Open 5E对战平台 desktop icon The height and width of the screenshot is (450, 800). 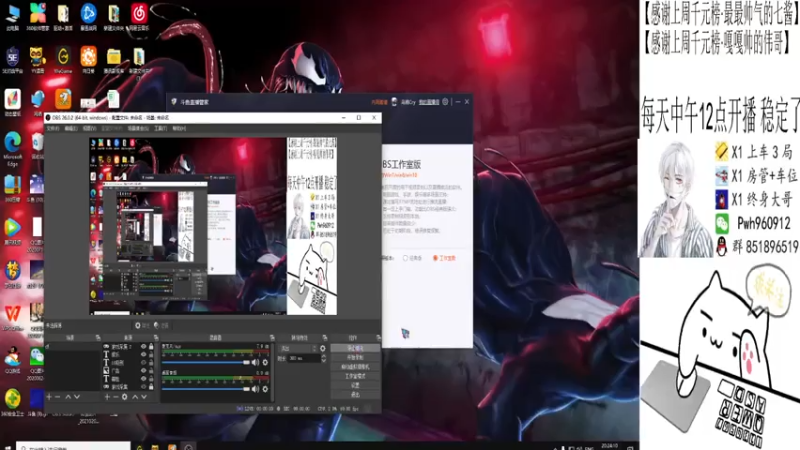[x=13, y=60]
